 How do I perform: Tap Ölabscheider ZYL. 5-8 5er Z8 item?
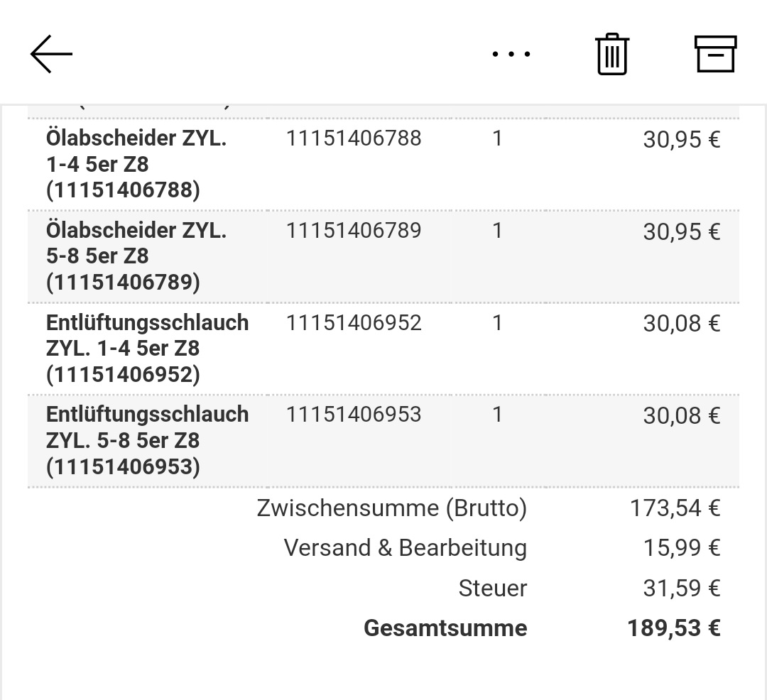pos(136,256)
